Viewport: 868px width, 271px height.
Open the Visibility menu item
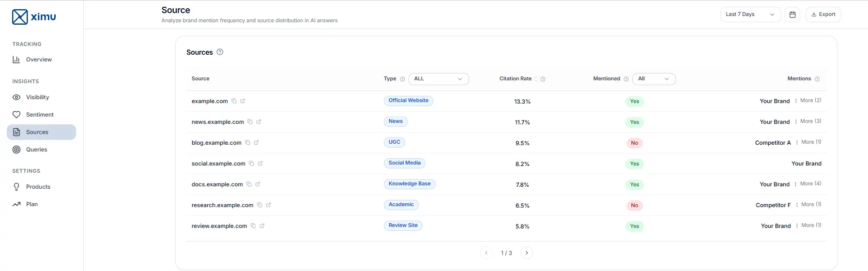click(37, 97)
